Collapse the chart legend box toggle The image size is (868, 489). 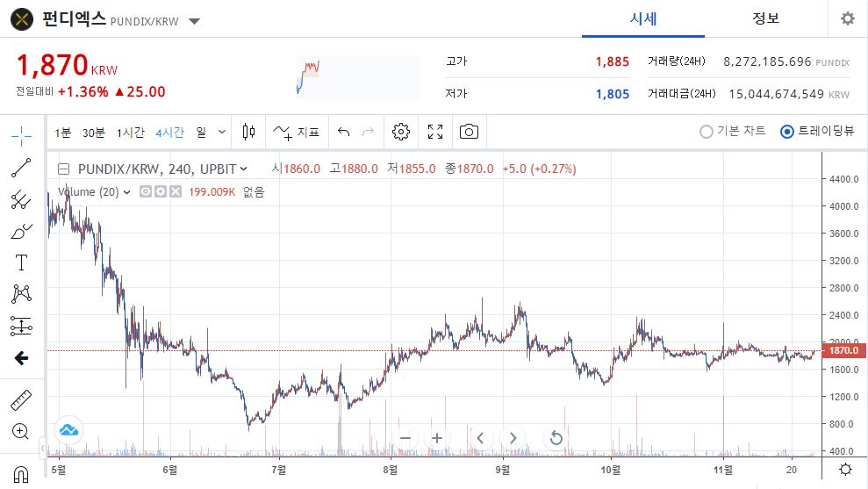point(64,169)
